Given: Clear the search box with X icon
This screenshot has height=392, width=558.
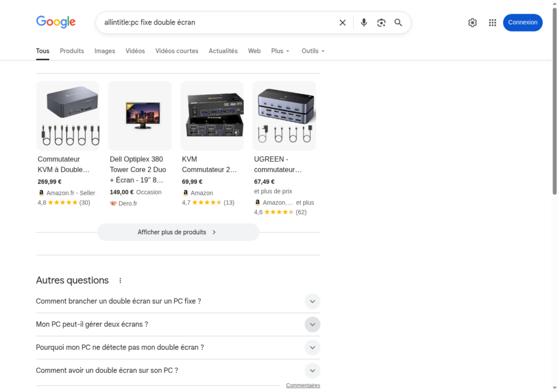Looking at the screenshot, I should [342, 22].
